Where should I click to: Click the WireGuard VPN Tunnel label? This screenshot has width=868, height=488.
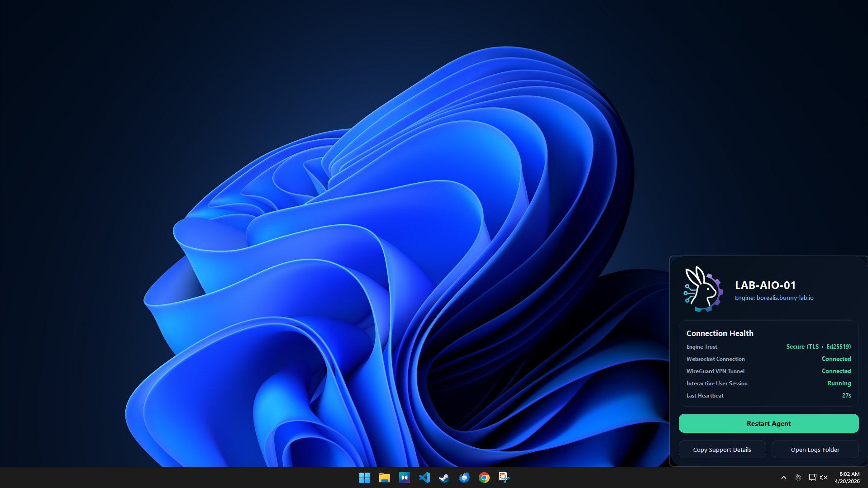tap(715, 371)
